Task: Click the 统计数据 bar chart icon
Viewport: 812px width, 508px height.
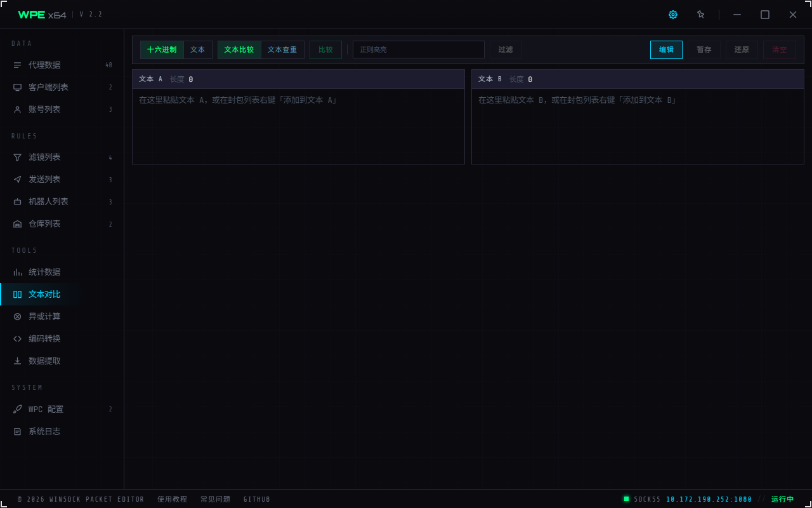Action: pyautogui.click(x=18, y=272)
